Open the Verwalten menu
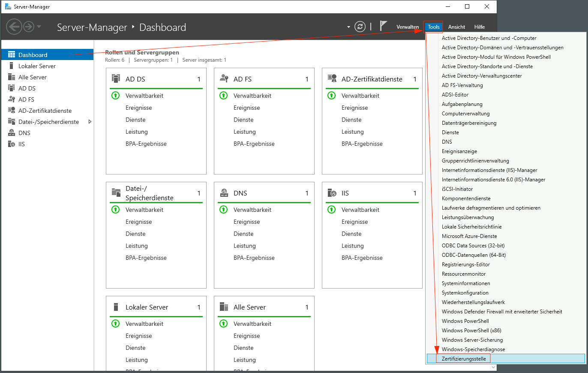The image size is (588, 373). 408,27
